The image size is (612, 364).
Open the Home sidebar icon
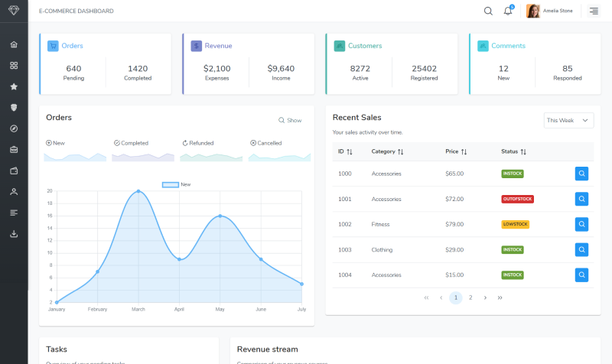14,44
